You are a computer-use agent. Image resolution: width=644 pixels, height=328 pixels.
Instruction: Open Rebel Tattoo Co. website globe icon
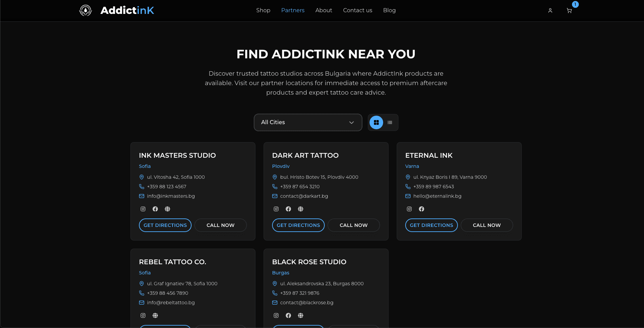point(155,315)
